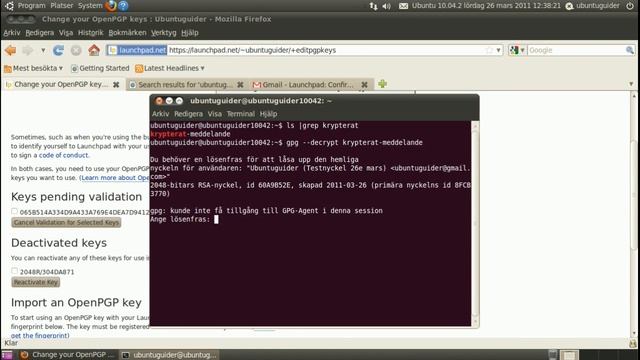This screenshot has height=360, width=640.
Task: Open the ubuntuguider user chat status icon
Action: [x=569, y=6]
